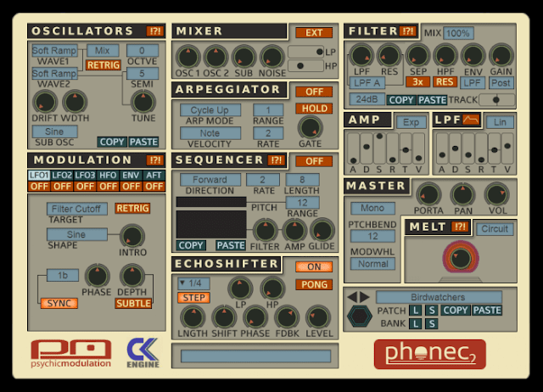Click the mixer LP slider
The width and height of the screenshot is (543, 392).
pyautogui.click(x=305, y=52)
